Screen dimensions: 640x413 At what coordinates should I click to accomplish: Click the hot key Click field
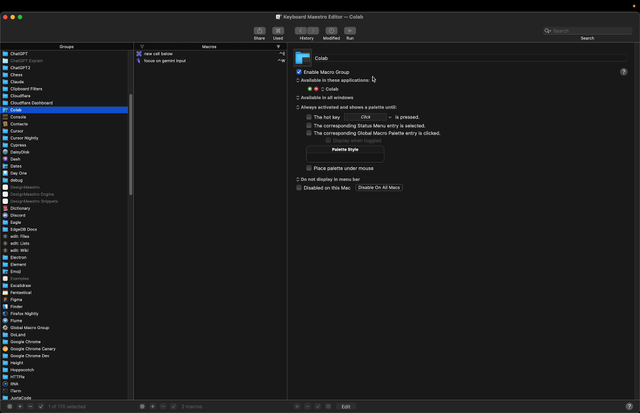point(365,117)
